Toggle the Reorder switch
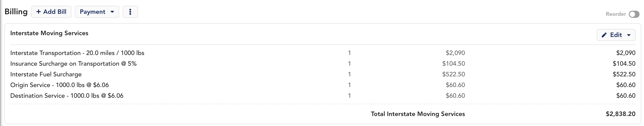 [634, 14]
